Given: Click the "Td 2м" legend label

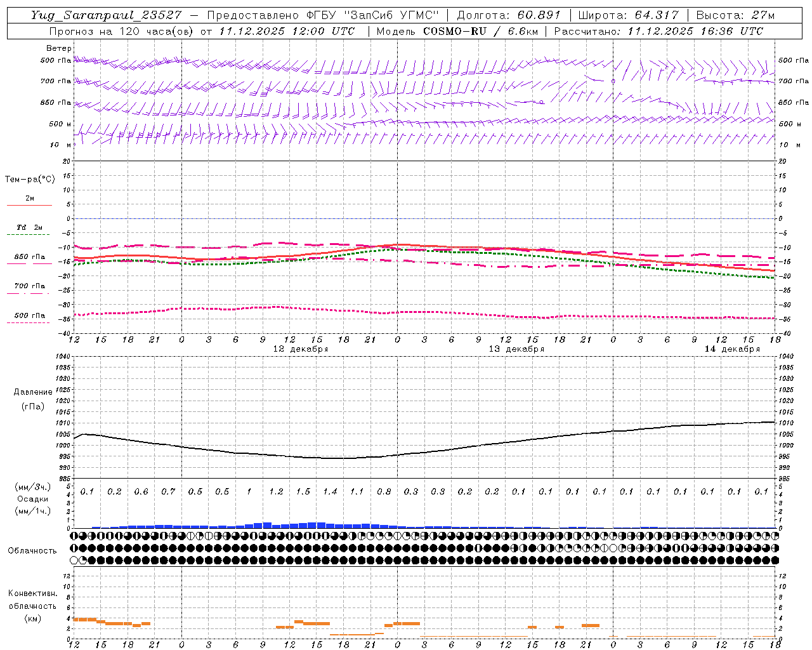Looking at the screenshot, I should [30, 227].
